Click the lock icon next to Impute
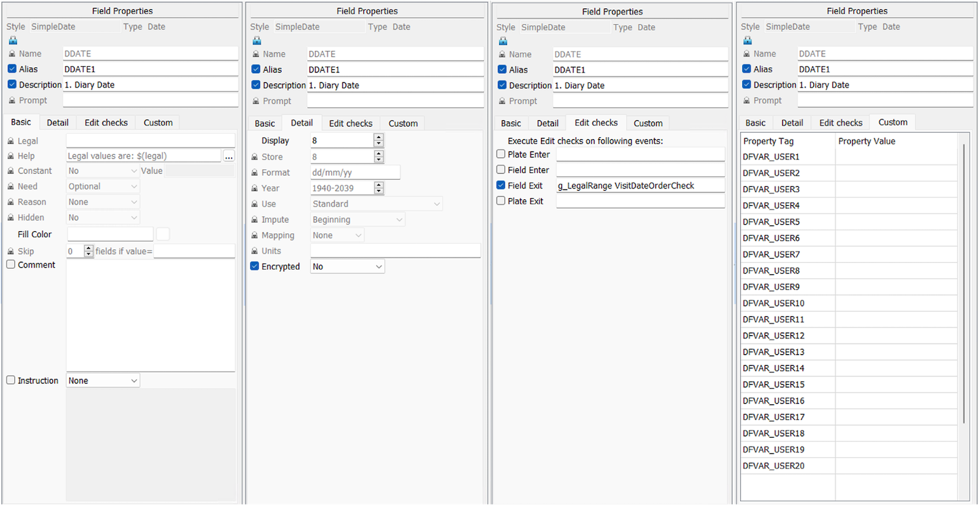Viewport: 980px width, 505px height. coord(255,220)
